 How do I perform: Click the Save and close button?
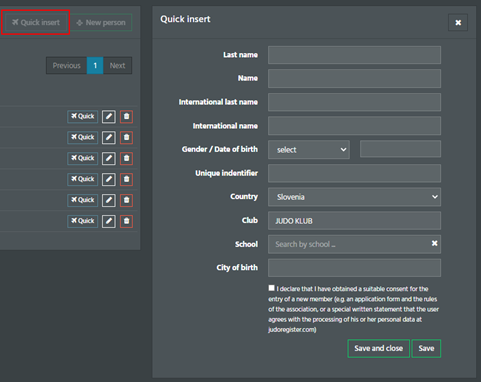point(378,348)
